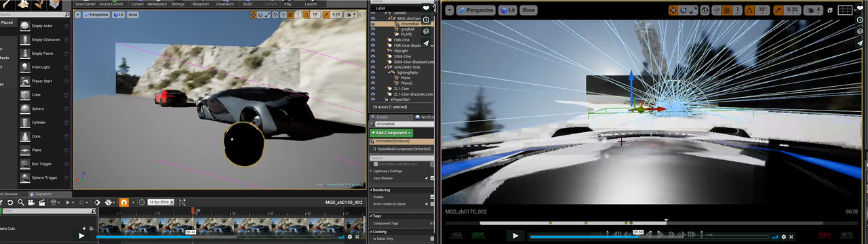Select rotate gizmo in left viewport toolbar
This screenshot has height=244, width=868.
tap(260, 15)
